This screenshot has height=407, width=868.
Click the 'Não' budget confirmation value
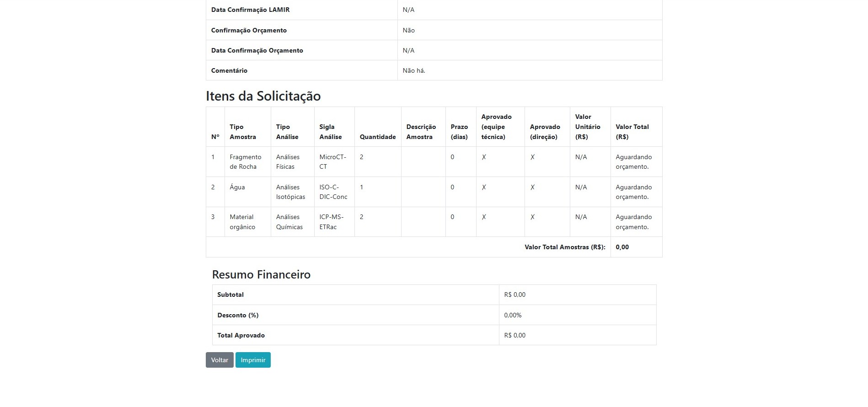click(x=409, y=30)
